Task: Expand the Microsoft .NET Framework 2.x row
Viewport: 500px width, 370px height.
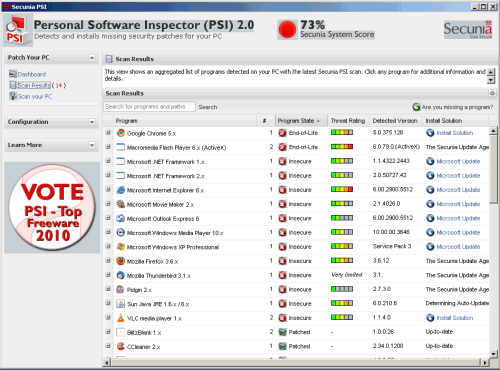Action: (108, 175)
